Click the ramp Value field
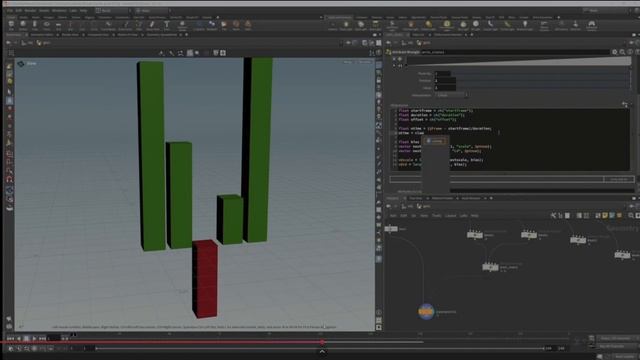Image resolution: width=640 pixels, height=360 pixels. click(x=444, y=88)
